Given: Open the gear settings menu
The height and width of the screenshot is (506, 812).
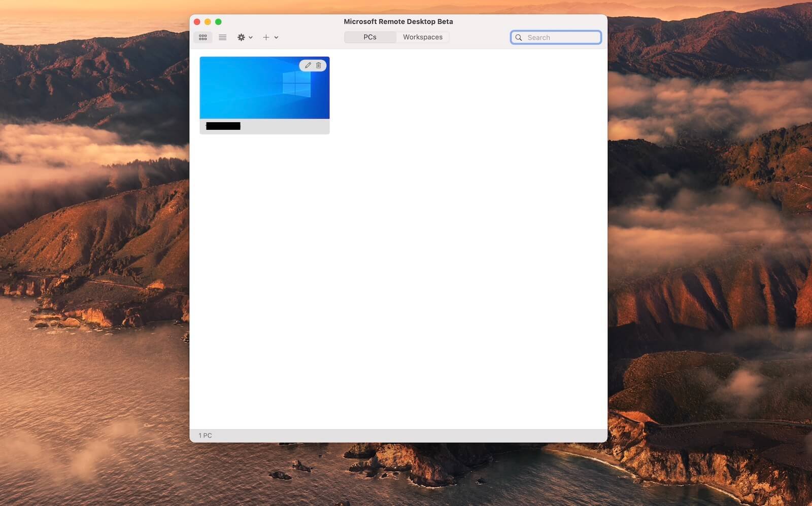Looking at the screenshot, I should tap(241, 38).
